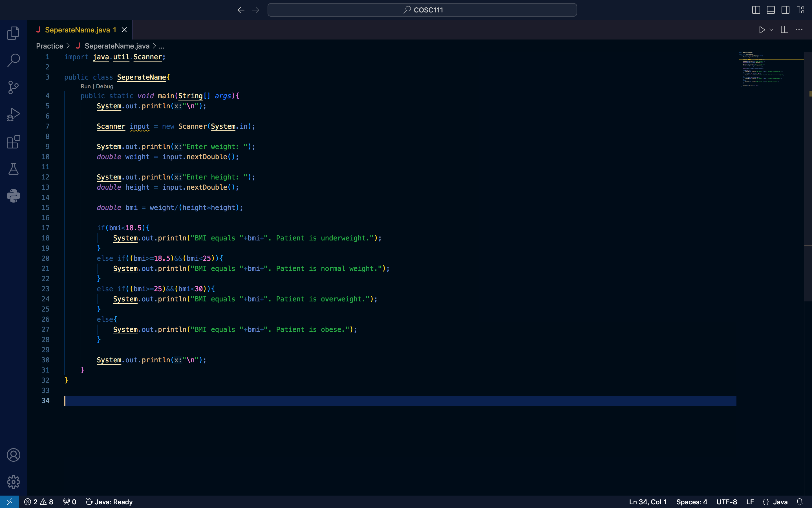Click the Java: Ready status item
Image resolution: width=812 pixels, height=508 pixels.
click(x=109, y=502)
